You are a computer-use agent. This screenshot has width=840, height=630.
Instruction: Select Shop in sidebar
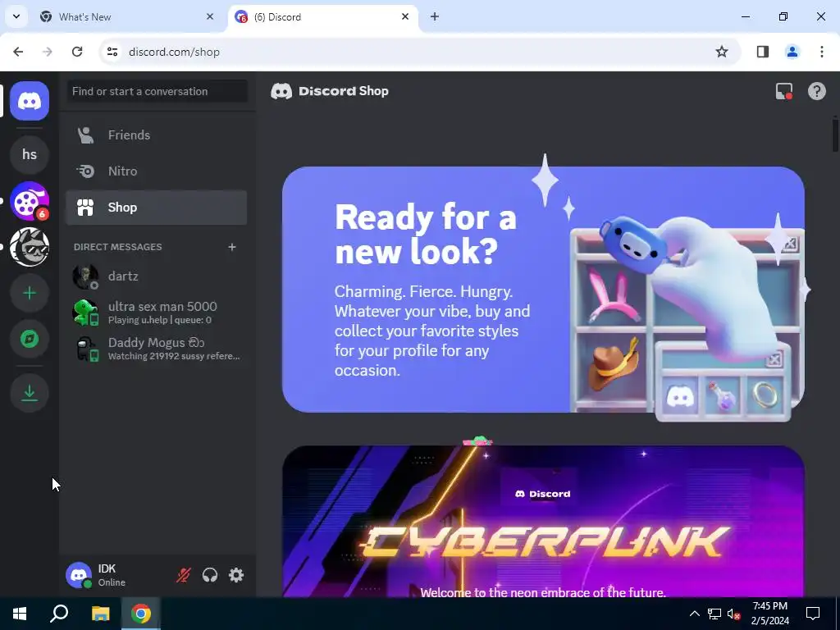(x=156, y=208)
